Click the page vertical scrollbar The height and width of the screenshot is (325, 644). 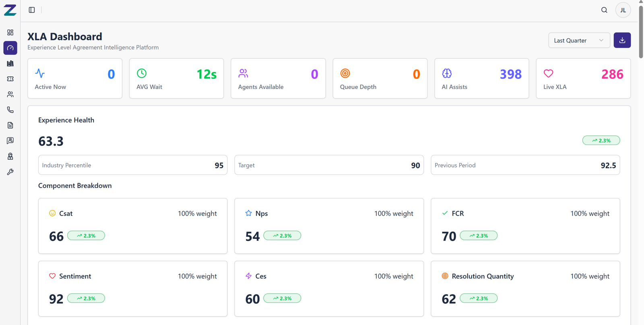pyautogui.click(x=641, y=32)
